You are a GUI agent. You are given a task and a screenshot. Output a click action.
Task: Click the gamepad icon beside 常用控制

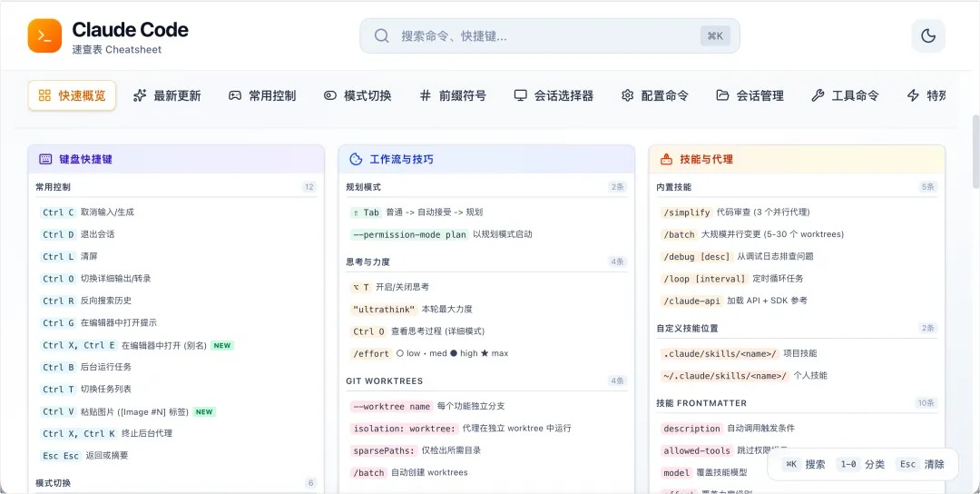point(235,95)
